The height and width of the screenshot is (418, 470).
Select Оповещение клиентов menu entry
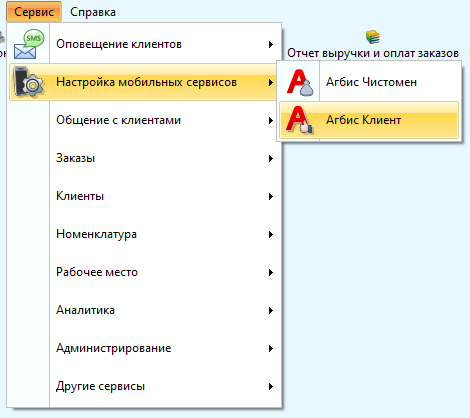pos(143,44)
